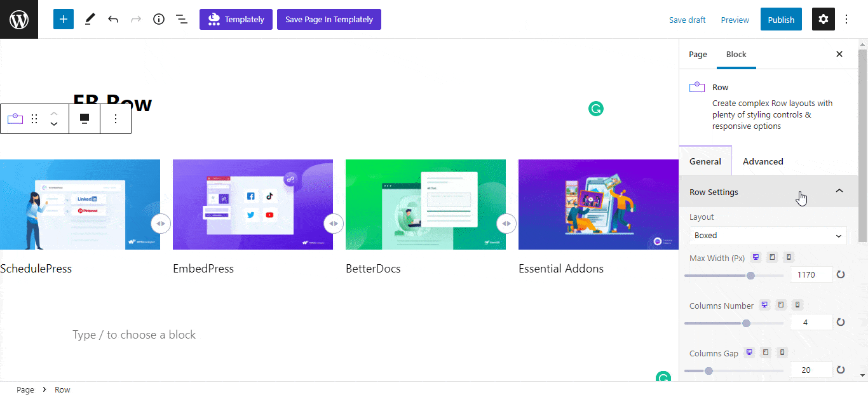Open the editor options three-dot menu

pyautogui.click(x=846, y=19)
